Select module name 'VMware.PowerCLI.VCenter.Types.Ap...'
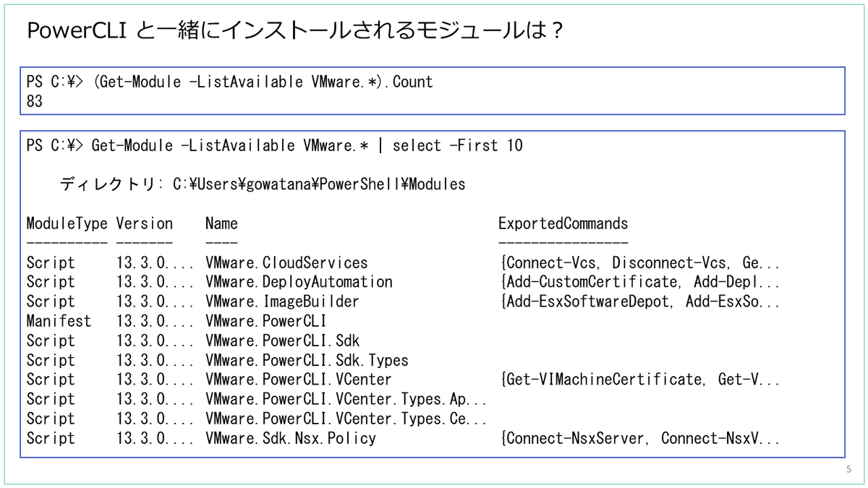 pos(346,399)
